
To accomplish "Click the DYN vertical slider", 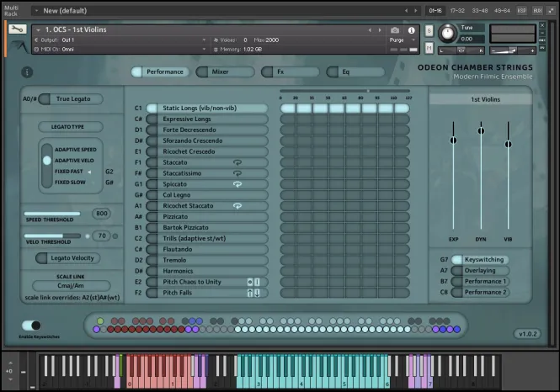I will point(481,131).
